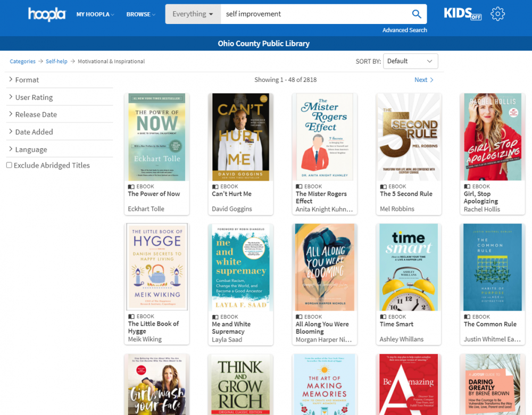Click the hoopla logo
532x415 pixels.
click(x=47, y=14)
